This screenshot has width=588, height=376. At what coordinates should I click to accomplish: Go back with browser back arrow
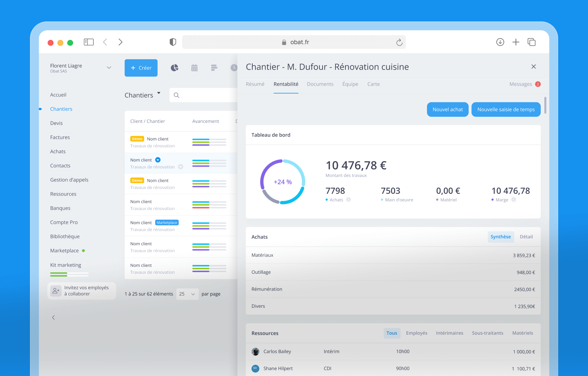(x=105, y=42)
